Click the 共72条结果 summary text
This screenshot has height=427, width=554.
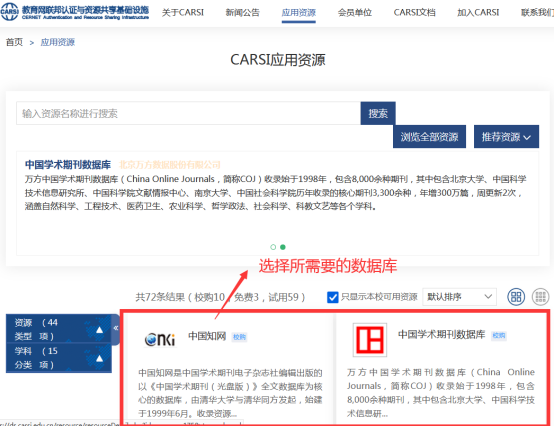(x=220, y=297)
